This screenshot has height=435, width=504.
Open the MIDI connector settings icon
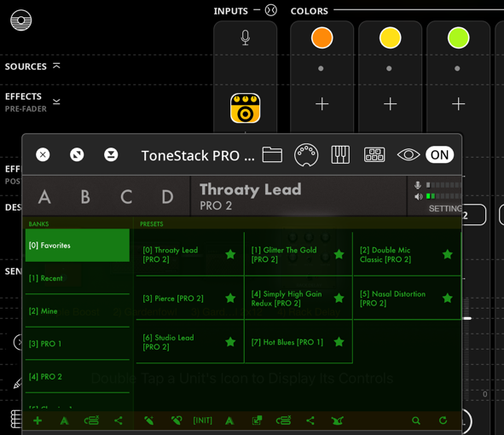(306, 155)
